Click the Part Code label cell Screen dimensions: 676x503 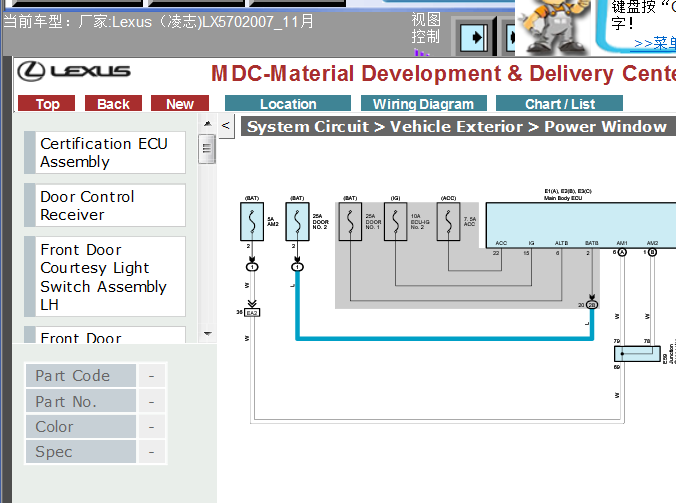point(81,376)
